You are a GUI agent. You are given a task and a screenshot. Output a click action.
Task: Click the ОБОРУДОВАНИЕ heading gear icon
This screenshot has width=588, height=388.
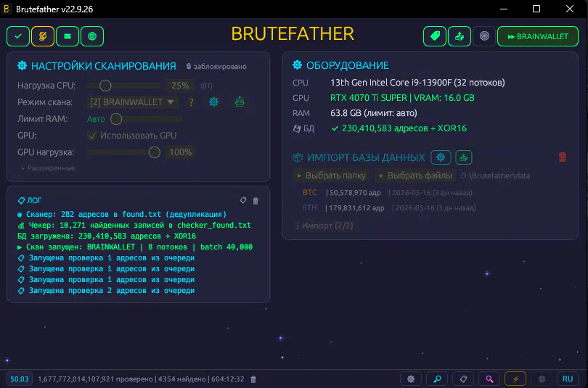point(298,65)
